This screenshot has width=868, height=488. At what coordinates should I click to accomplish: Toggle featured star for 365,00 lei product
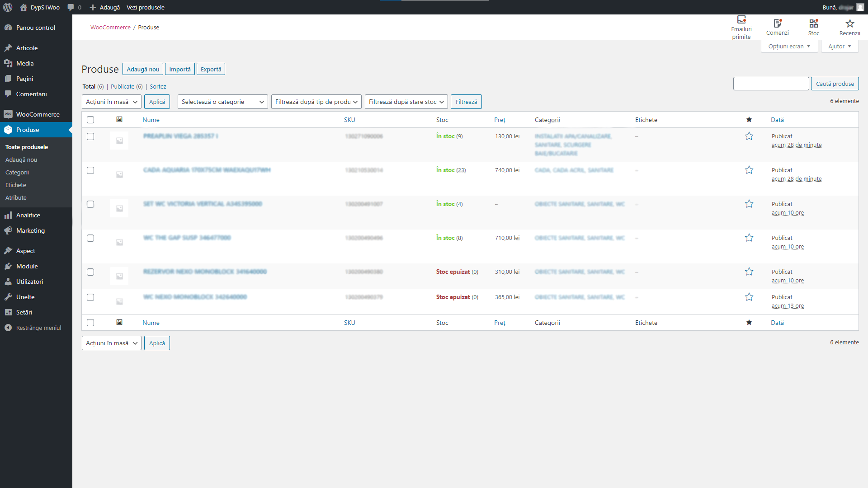(749, 297)
